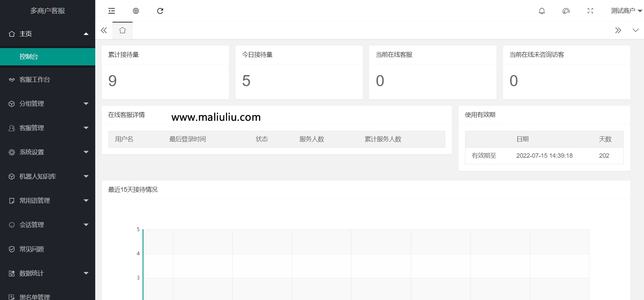Select 控制台 in the sidebar
Screen dimensions: 644x300
coord(47,57)
